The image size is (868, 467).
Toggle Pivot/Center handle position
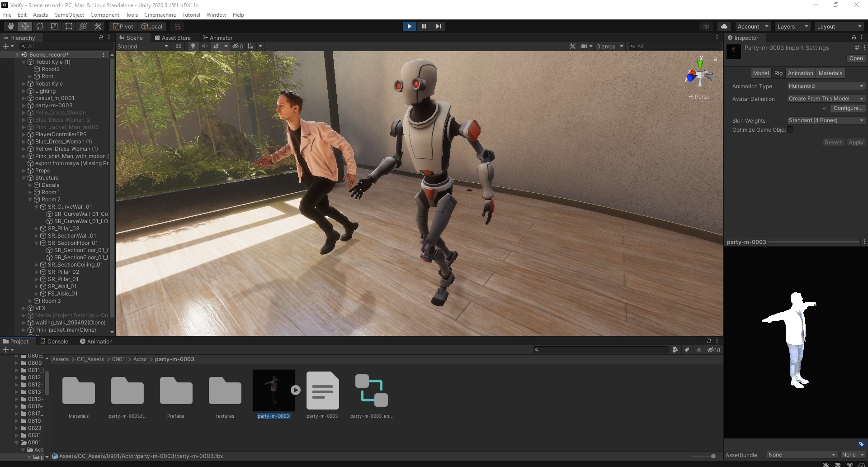(123, 26)
